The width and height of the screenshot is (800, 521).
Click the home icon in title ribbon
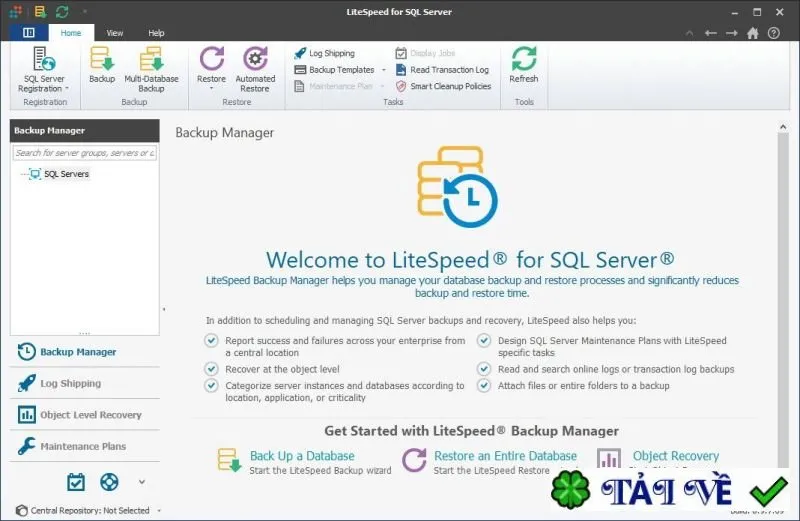point(753,33)
